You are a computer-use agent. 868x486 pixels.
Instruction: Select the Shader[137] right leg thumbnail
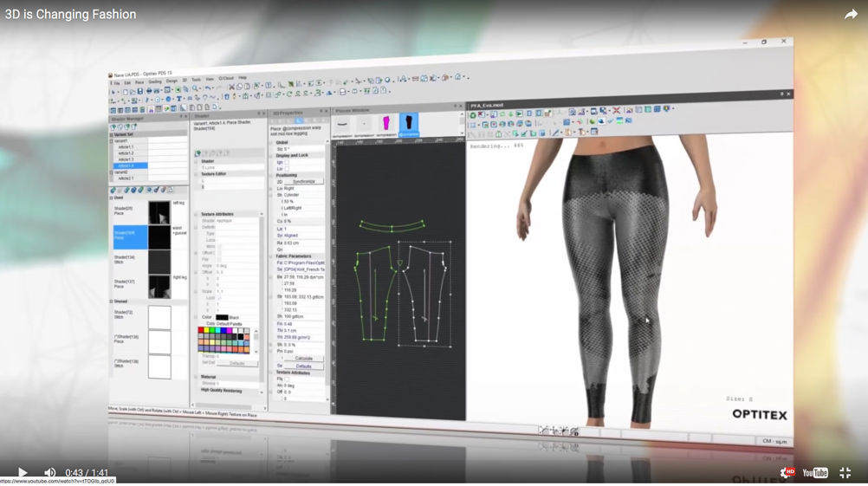coord(159,287)
